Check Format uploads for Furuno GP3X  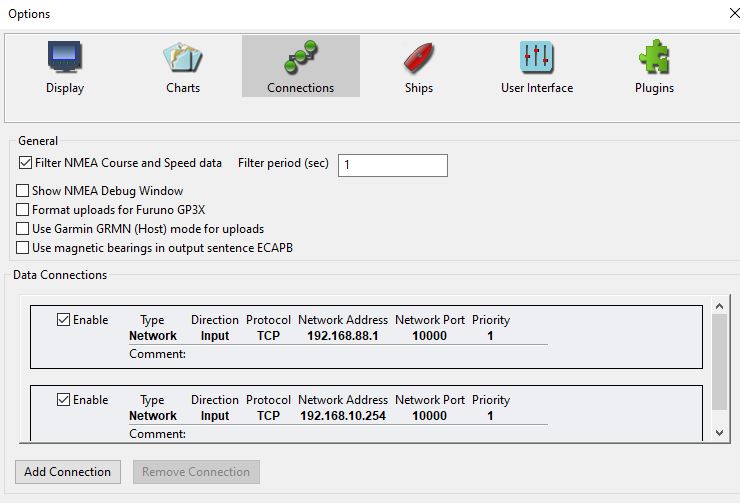tap(24, 210)
